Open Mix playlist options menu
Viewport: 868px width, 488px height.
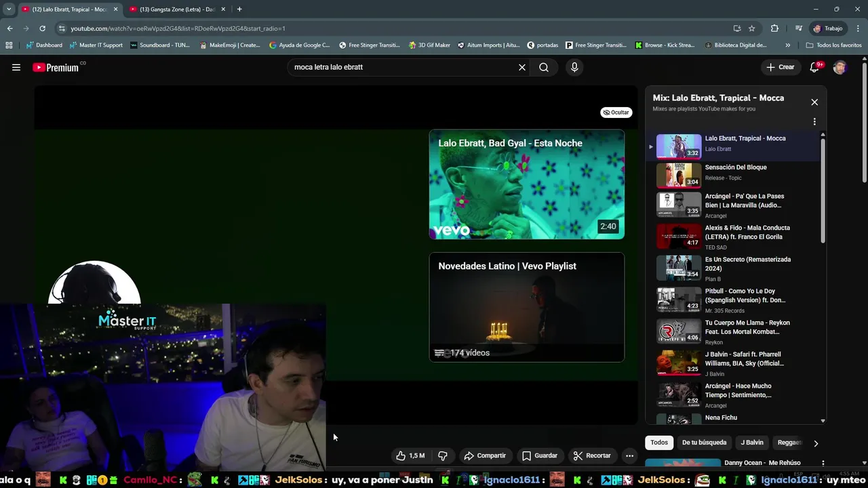click(814, 122)
